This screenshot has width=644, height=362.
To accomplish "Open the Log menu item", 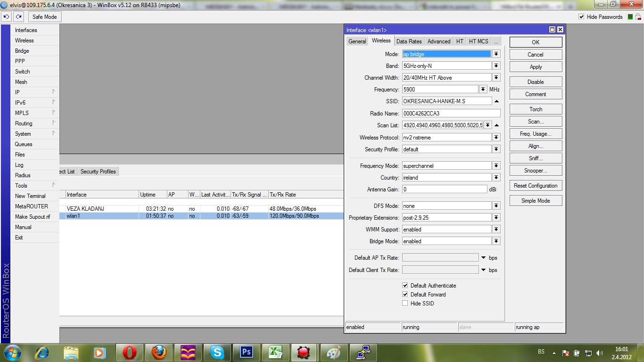I will pyautogui.click(x=35, y=165).
